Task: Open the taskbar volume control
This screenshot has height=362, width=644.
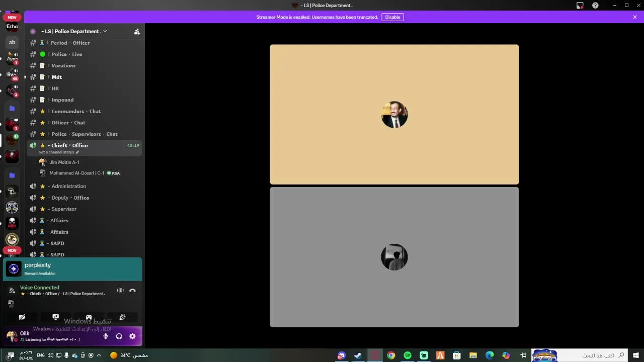Action: 50,355
